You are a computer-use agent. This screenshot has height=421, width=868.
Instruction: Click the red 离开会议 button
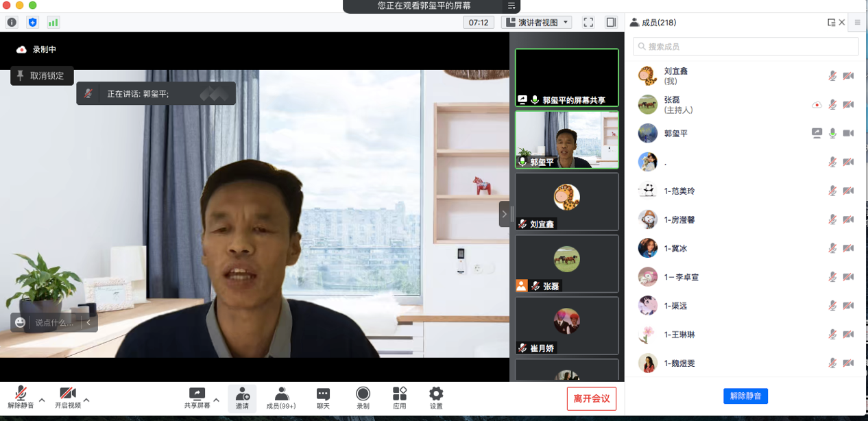tap(591, 398)
